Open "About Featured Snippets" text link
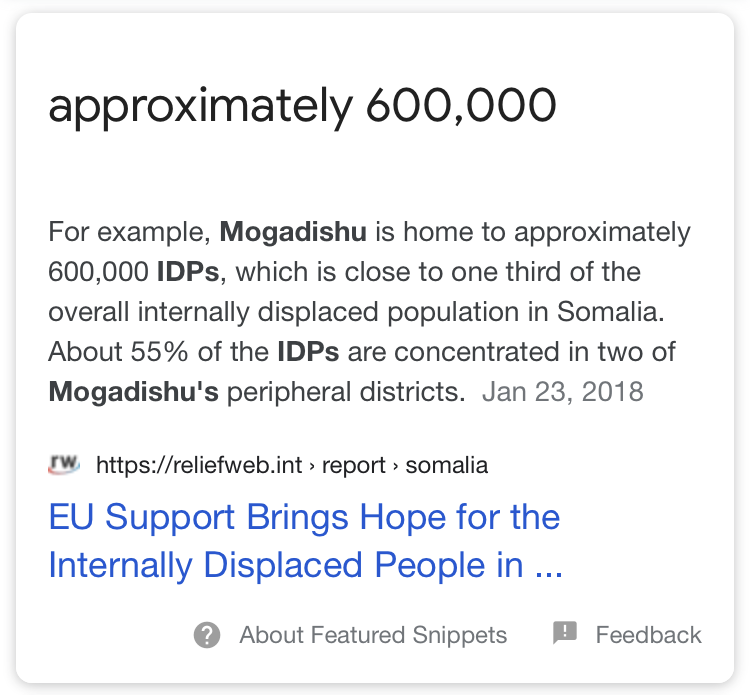 click(x=373, y=635)
